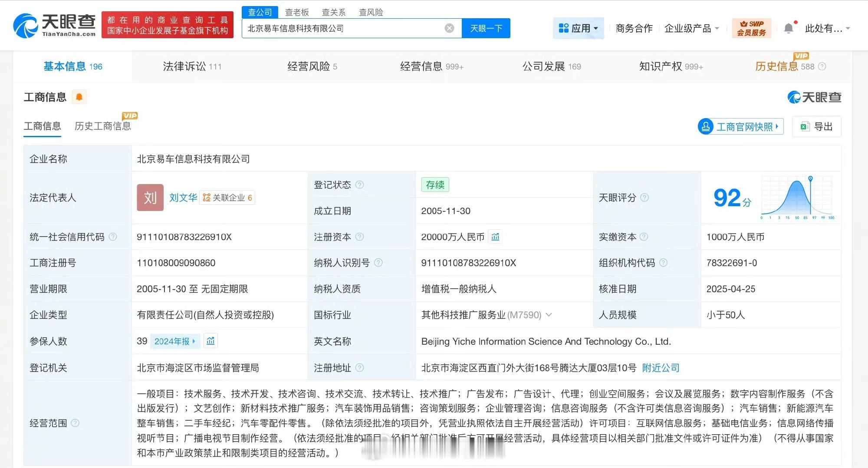Image resolution: width=868 pixels, height=468 pixels.
Task: Open the 工商信息 alert bell icon
Action: coord(79,97)
